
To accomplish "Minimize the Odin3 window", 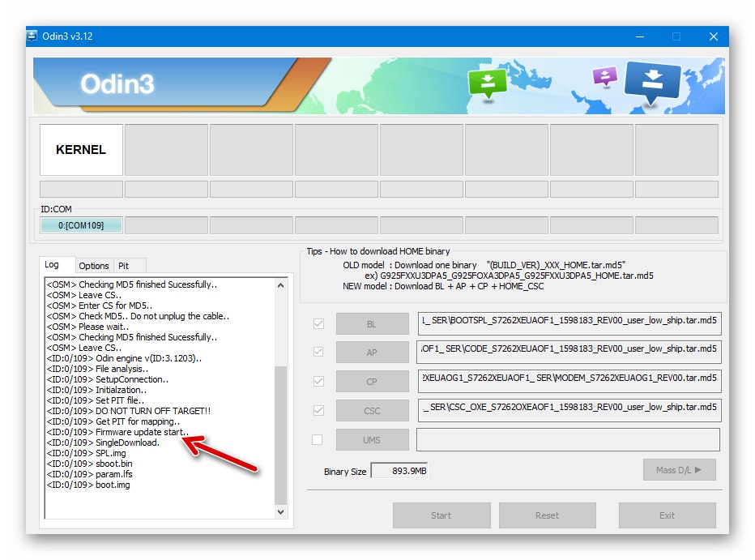I will click(640, 36).
